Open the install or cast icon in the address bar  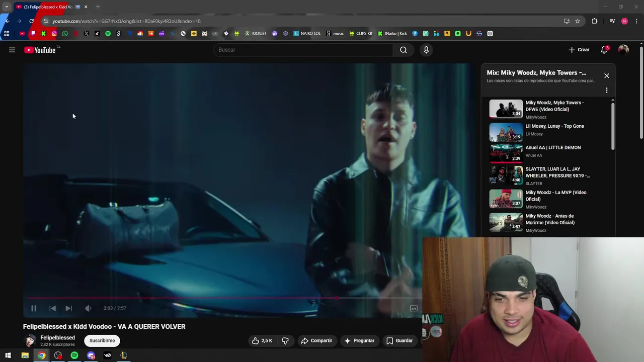click(567, 21)
